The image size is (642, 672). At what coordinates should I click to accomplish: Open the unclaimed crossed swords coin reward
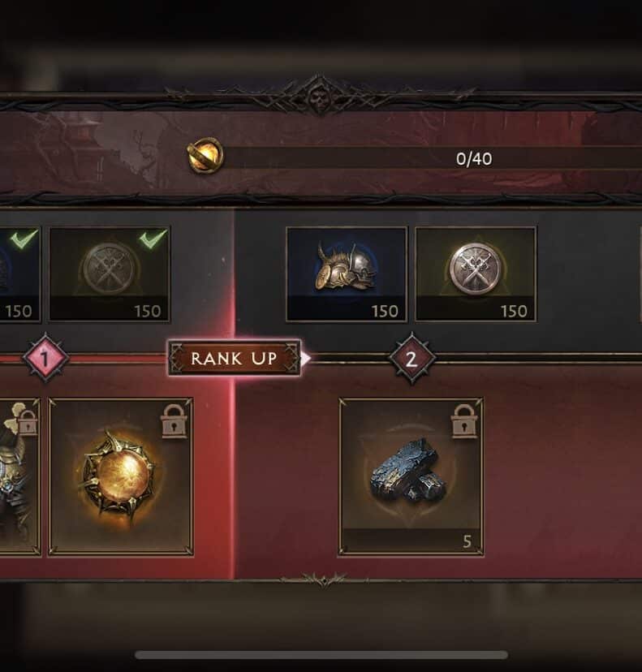(x=476, y=274)
